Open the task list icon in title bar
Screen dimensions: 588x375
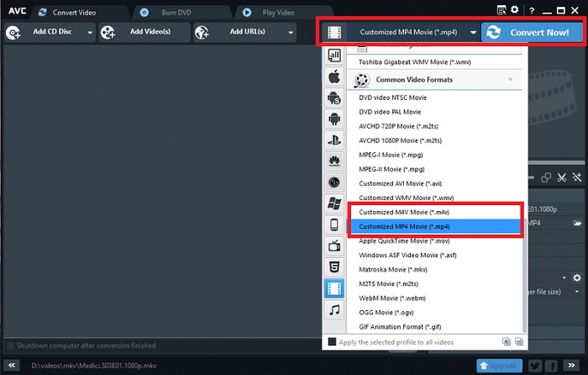click(x=501, y=10)
